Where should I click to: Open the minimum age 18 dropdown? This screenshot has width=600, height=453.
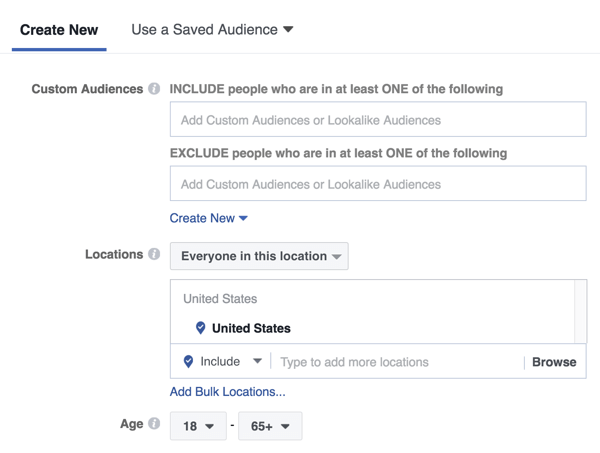(x=198, y=426)
